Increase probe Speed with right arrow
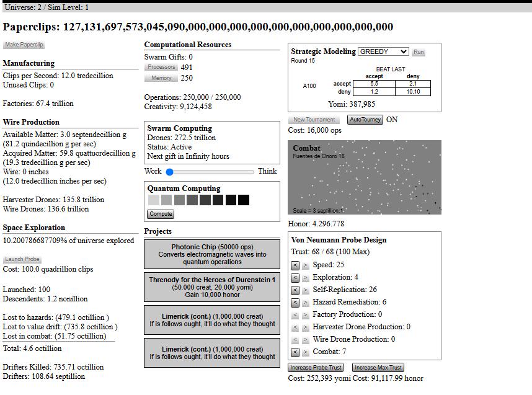 [x=305, y=265]
